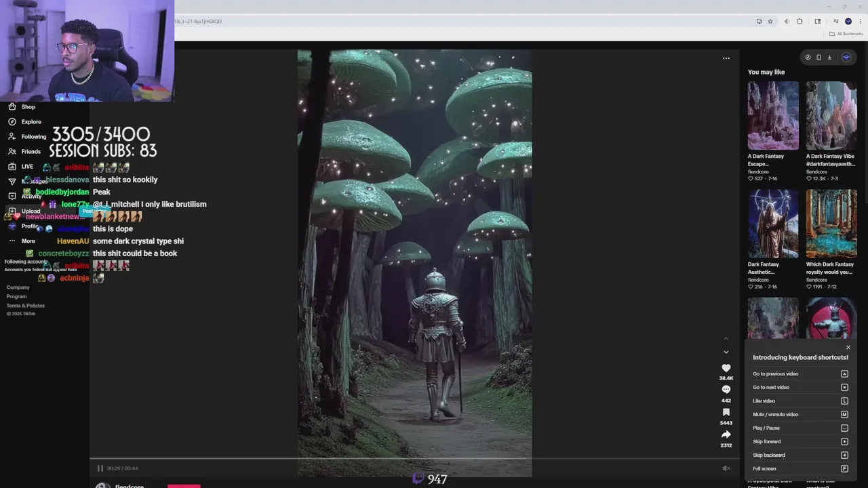Click the M key icon for mute
Viewport: 868px width, 488px height.
pos(844,414)
